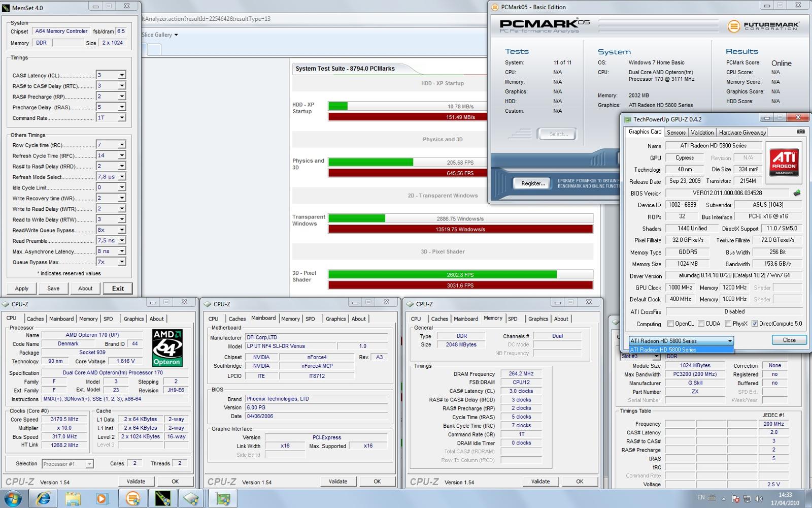
Task: Open RAS# to CAS# Delay (tRTC) dropdown
Action: tap(122, 86)
